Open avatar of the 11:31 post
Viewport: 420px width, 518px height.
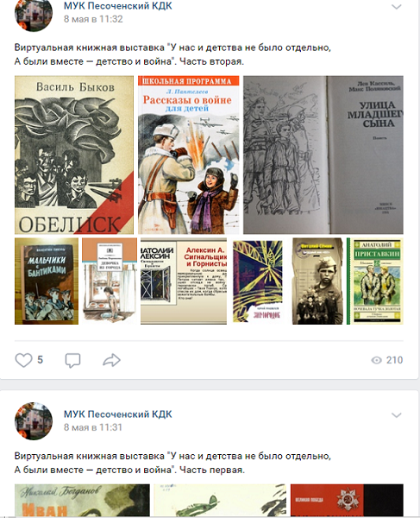pyautogui.click(x=34, y=421)
